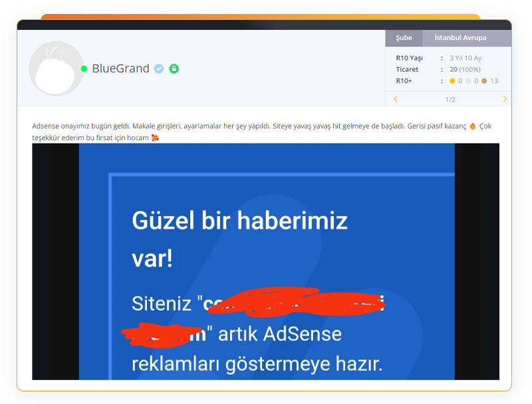Click the R10 Yaşı value 3 Yıl 10 Ay
The width and height of the screenshot is (532, 404).
click(465, 58)
